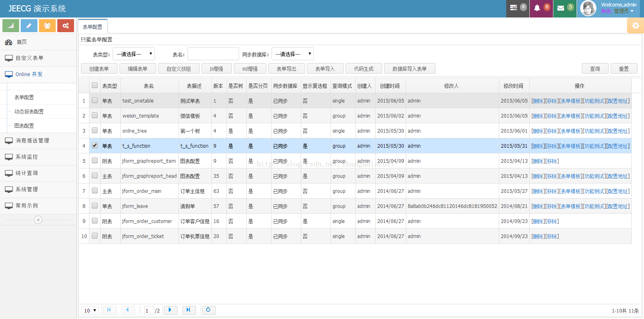Open the 表类型 dropdown

(133, 54)
